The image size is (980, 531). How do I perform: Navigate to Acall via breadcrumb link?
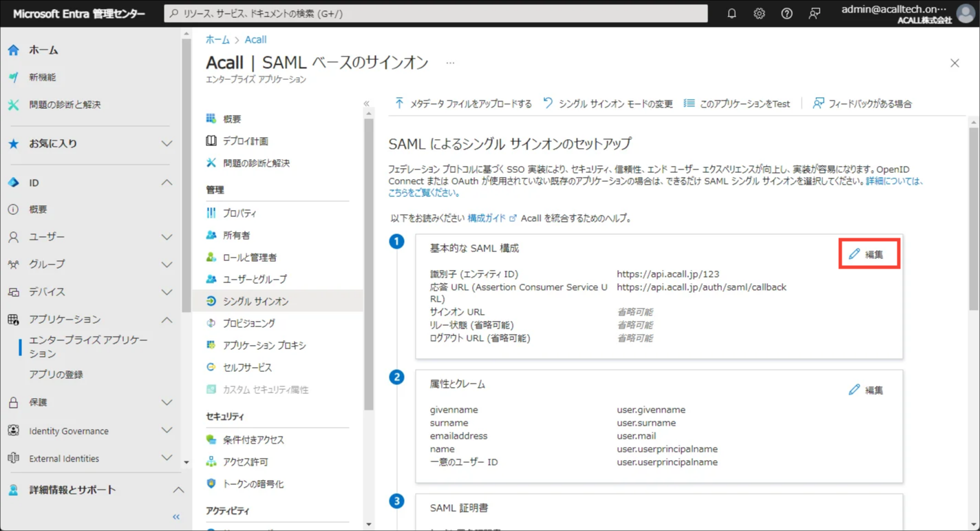pyautogui.click(x=255, y=39)
